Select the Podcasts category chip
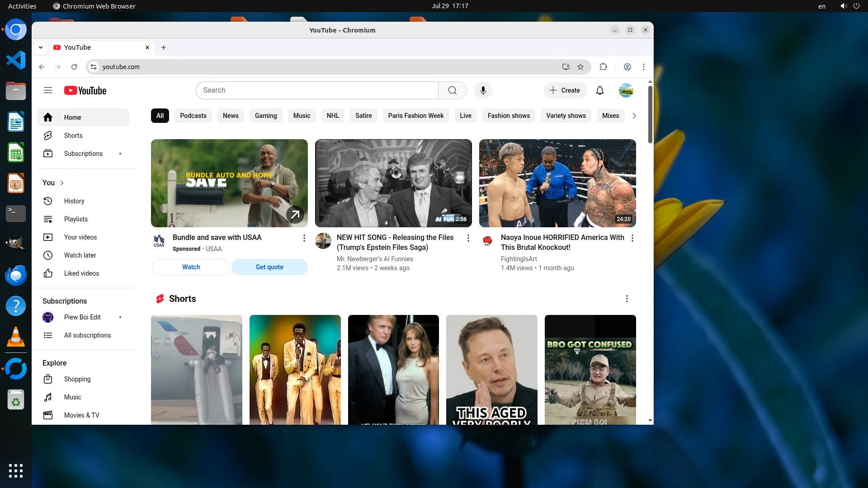 tap(193, 116)
